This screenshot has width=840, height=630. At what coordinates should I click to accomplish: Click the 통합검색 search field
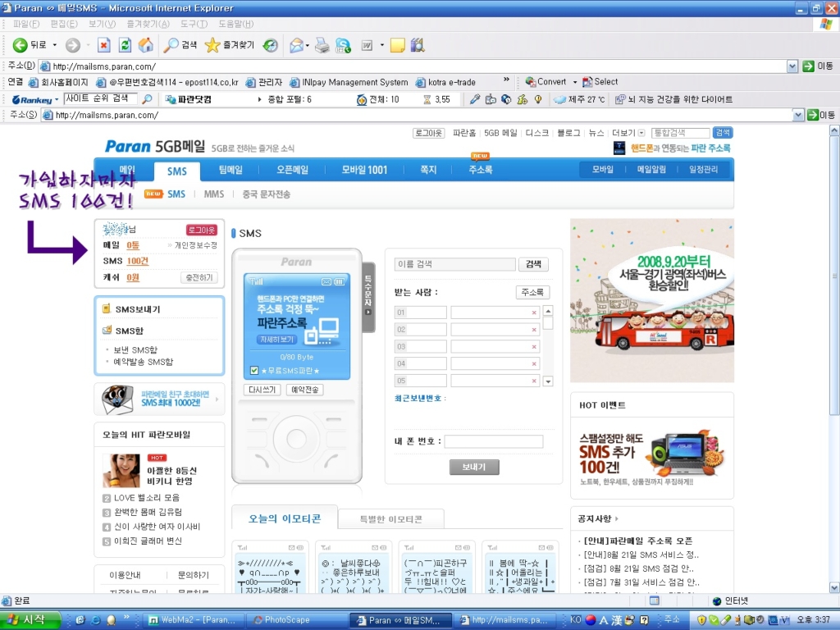pyautogui.click(x=680, y=133)
